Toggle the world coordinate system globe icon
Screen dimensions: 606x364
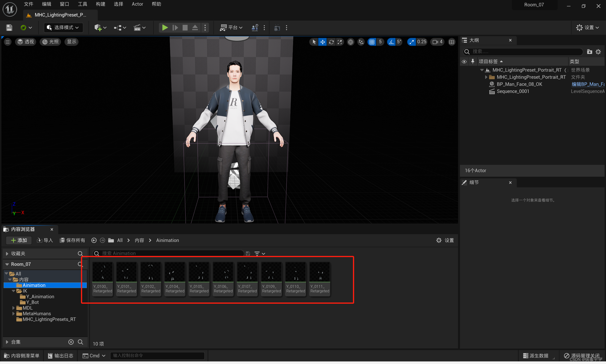pos(351,42)
